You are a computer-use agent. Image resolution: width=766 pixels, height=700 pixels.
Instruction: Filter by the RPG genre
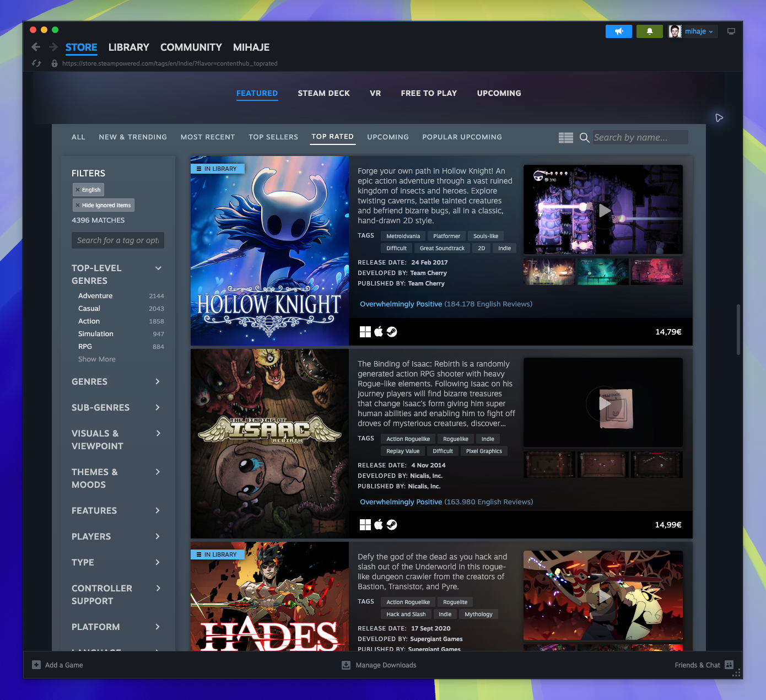85,347
